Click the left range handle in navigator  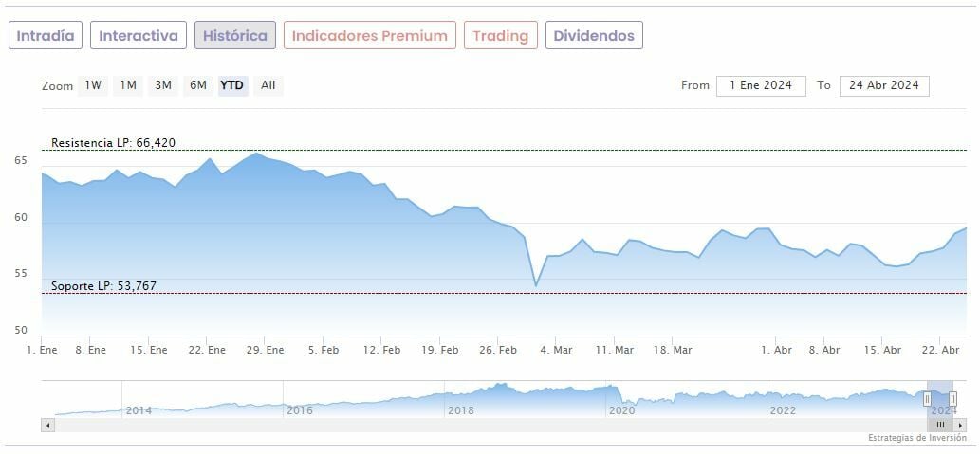[927, 399]
